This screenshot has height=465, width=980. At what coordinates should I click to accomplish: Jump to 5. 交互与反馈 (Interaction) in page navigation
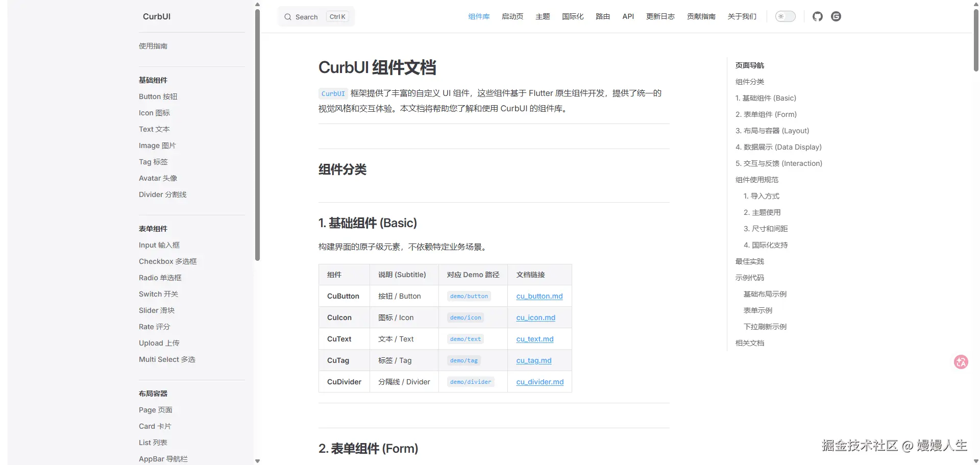tap(779, 163)
